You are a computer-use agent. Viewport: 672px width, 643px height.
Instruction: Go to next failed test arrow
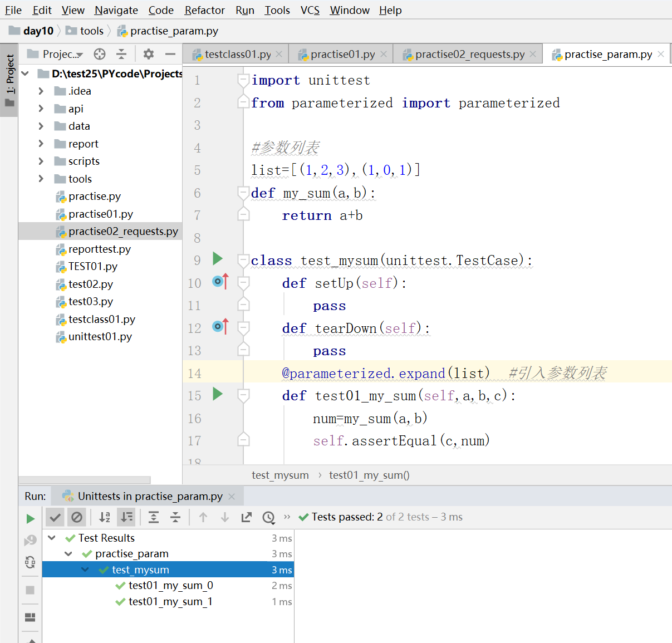225,517
